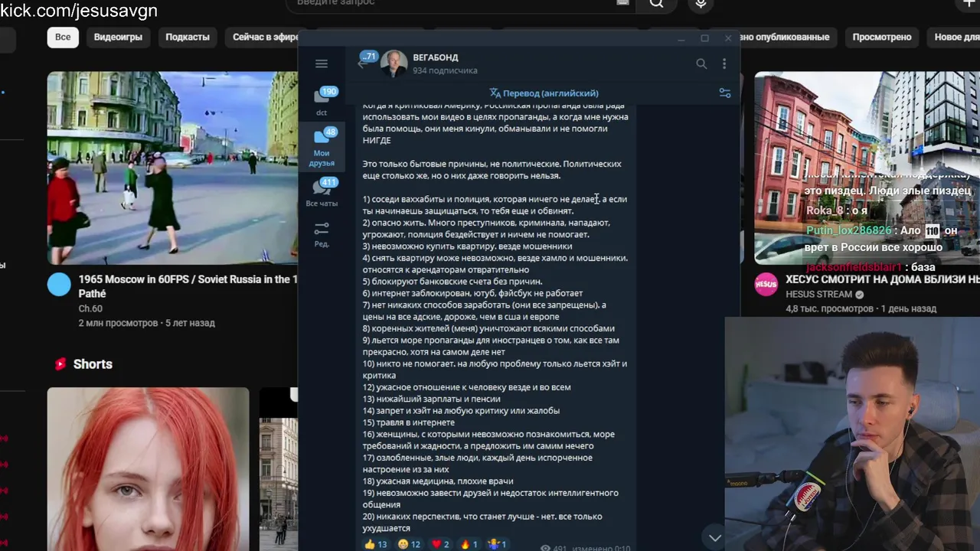
Task: Add thumbs-up reaction with 13 count
Action: (x=375, y=544)
